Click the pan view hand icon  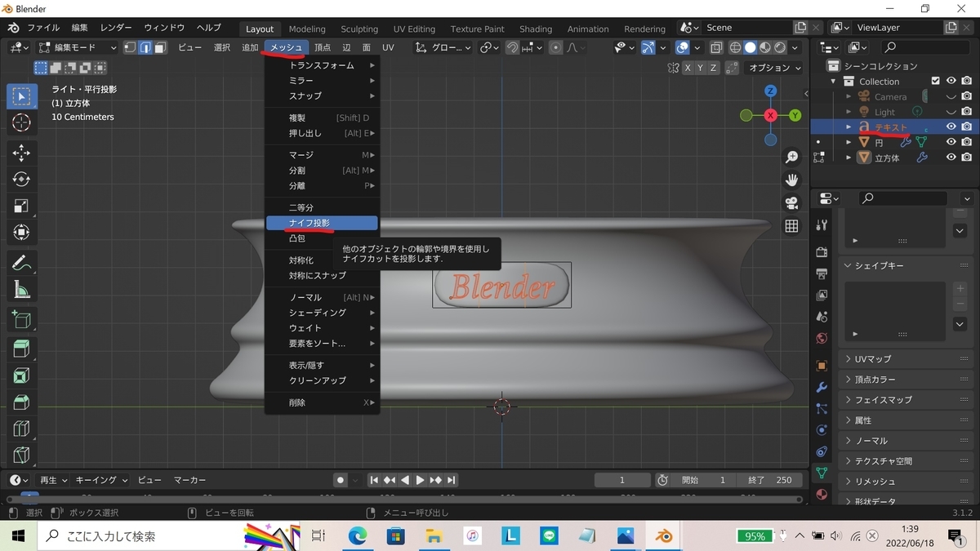tap(791, 180)
